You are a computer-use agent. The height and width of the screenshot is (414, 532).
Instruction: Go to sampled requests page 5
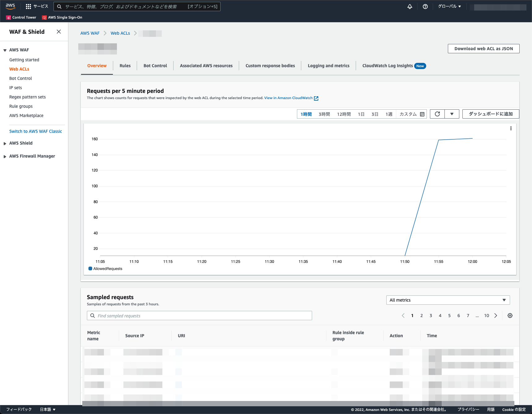[449, 316]
